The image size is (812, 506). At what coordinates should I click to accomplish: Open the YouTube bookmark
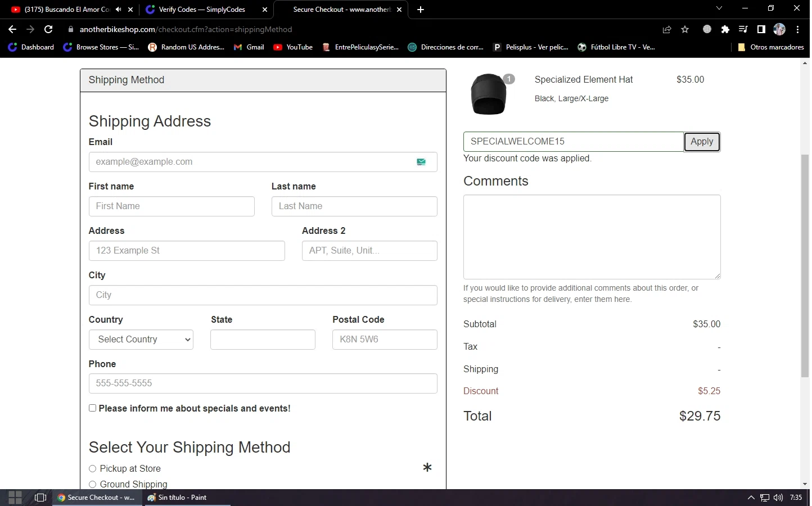(x=293, y=47)
